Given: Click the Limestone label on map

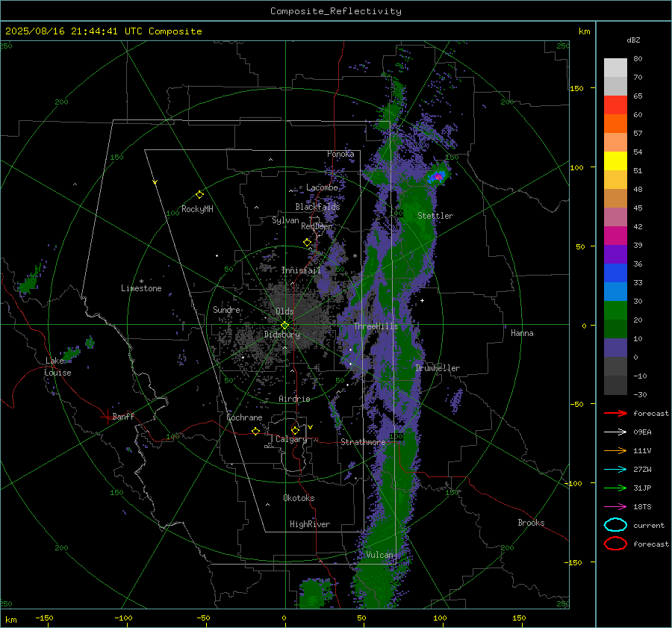Looking at the screenshot, I should click(141, 288).
